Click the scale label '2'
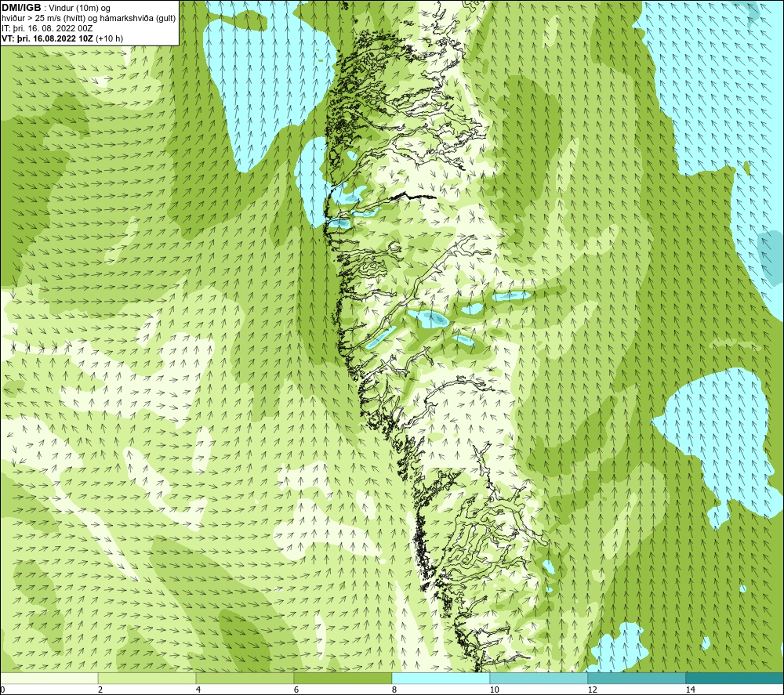This screenshot has width=784, height=695. pyautogui.click(x=100, y=690)
